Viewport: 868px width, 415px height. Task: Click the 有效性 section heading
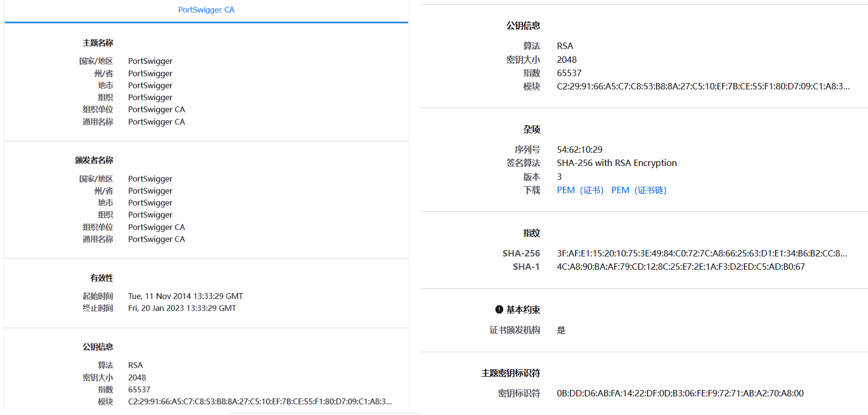point(102,278)
